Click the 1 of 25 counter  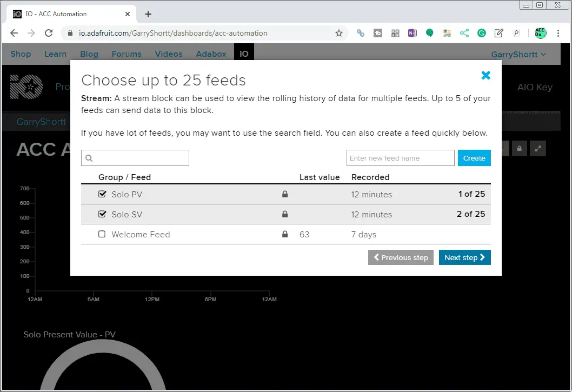click(471, 194)
